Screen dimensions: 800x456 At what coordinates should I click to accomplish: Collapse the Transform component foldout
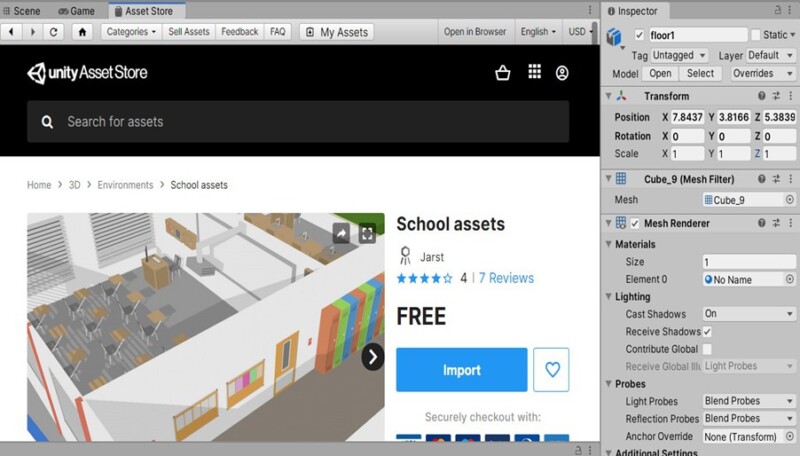pyautogui.click(x=608, y=96)
